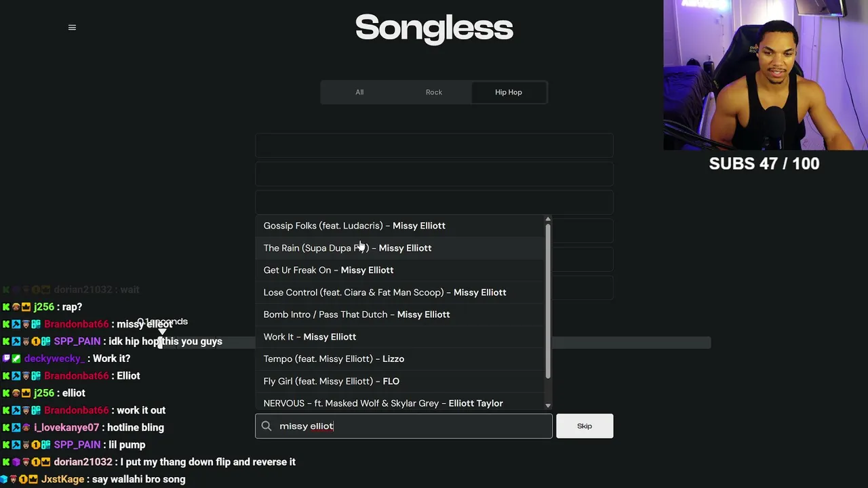Click Brandonbat66 on the "Elliot" message
The width and height of the screenshot is (868, 488).
coord(76,375)
